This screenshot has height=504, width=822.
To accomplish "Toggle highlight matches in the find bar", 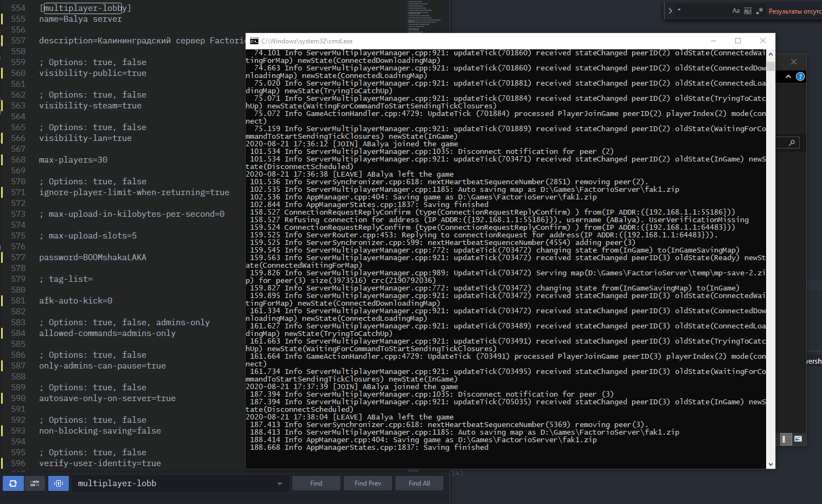I will point(59,483).
